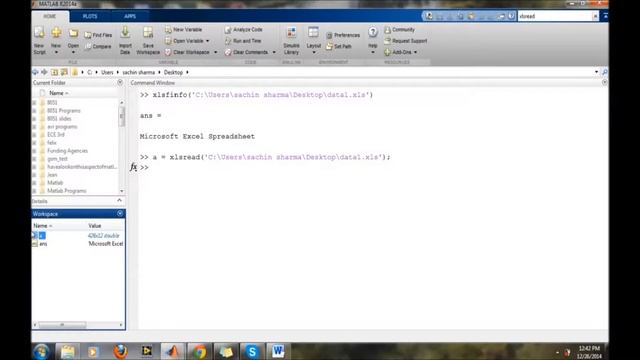Click the Clear Commands tool

coord(247,52)
